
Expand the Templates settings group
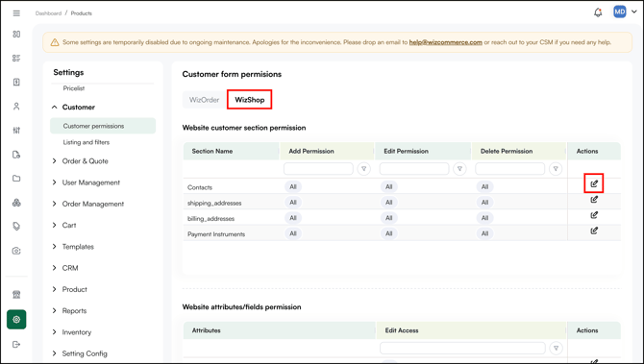coord(54,247)
